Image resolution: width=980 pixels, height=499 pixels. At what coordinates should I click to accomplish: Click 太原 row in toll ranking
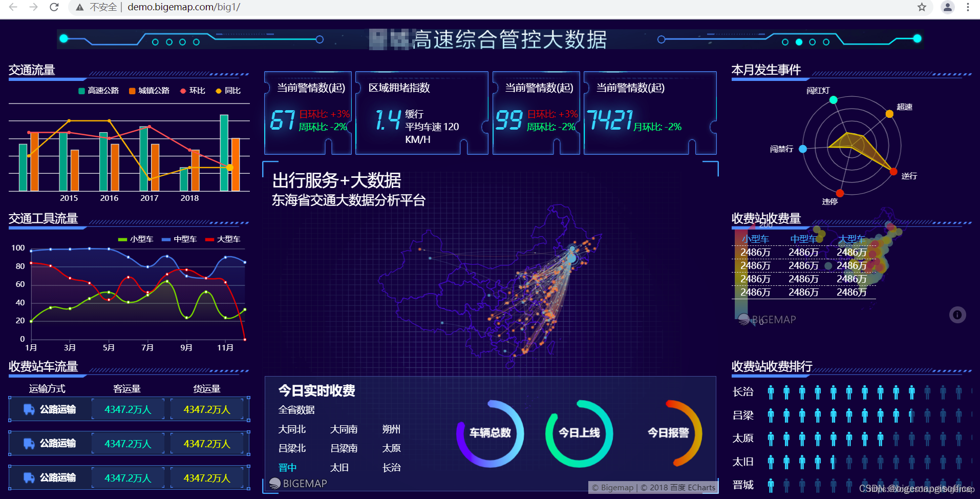pos(852,439)
